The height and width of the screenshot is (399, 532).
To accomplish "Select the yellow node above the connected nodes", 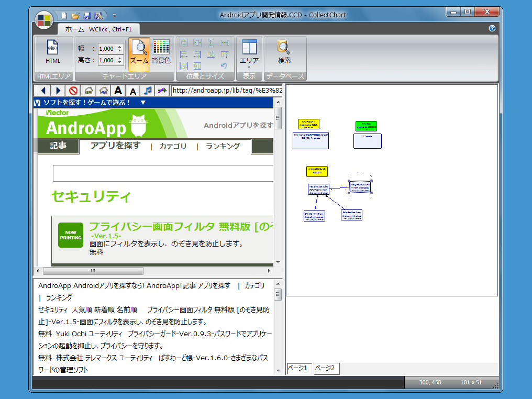I will tap(317, 171).
